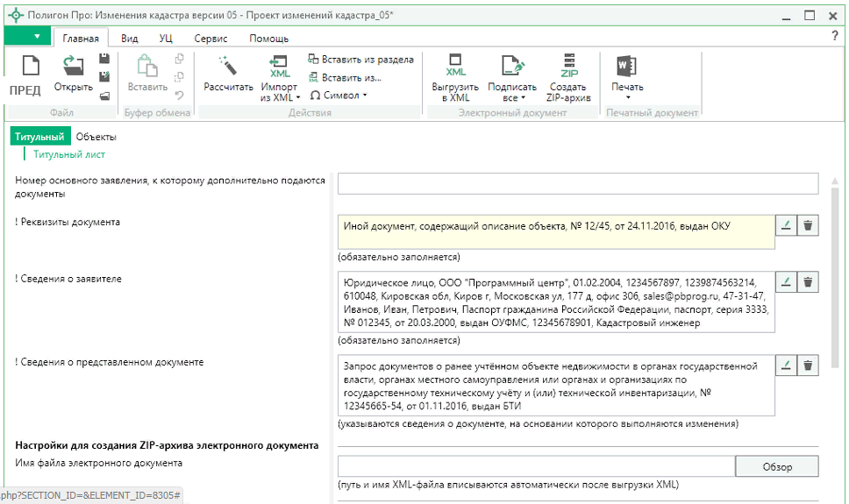Select the Титульный лист link

(69, 154)
